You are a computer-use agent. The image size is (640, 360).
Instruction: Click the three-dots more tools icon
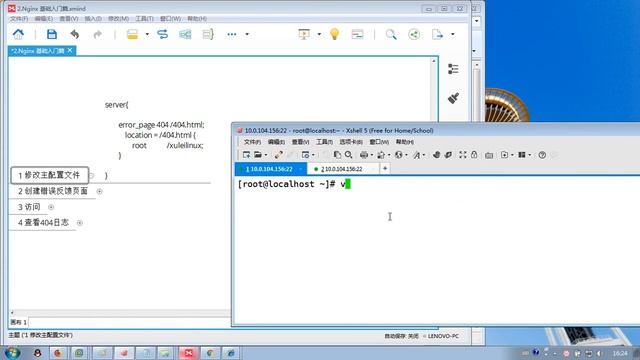click(x=232, y=34)
